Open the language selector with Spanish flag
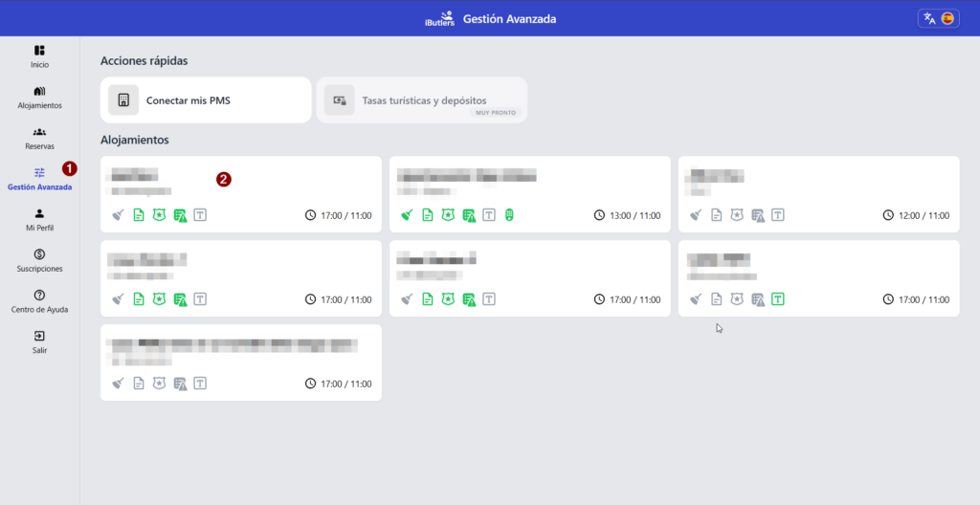 [x=938, y=18]
